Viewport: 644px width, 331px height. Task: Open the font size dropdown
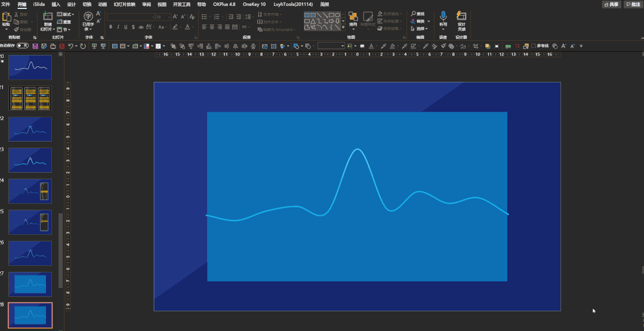[x=168, y=17]
